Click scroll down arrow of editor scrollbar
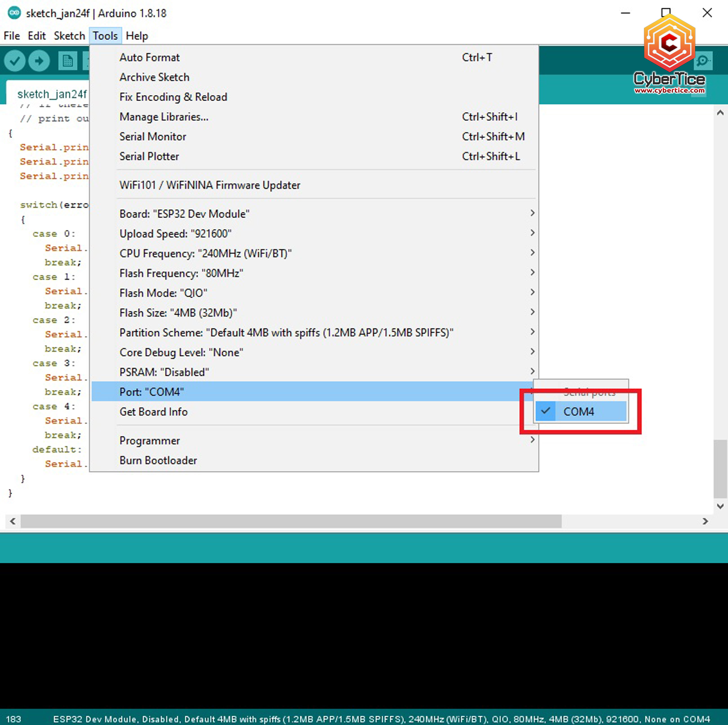 coord(720,506)
